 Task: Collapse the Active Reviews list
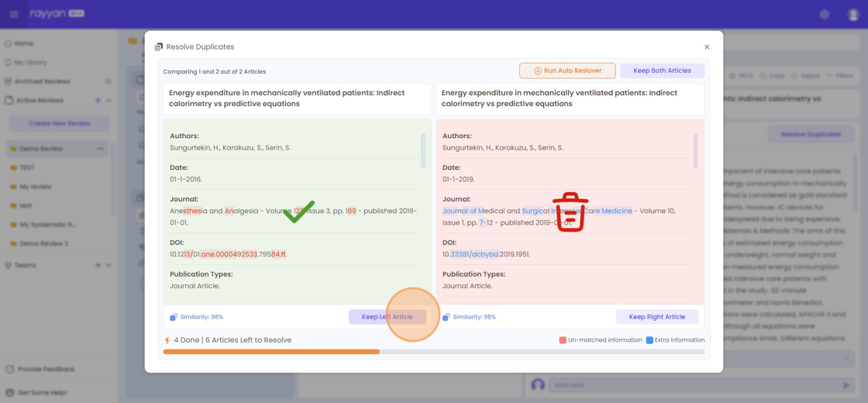[108, 100]
